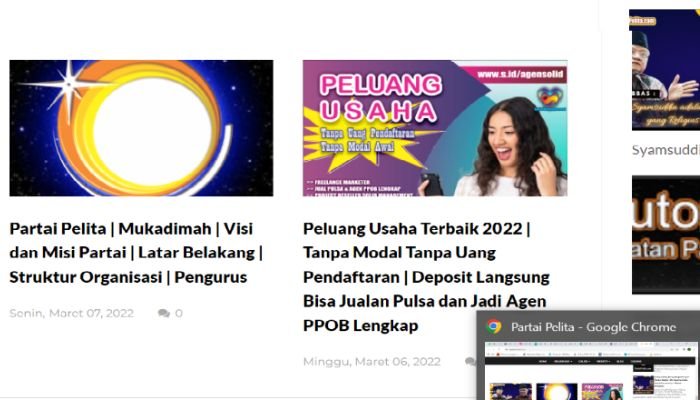Click the smartphone held in the banner image

(432, 184)
